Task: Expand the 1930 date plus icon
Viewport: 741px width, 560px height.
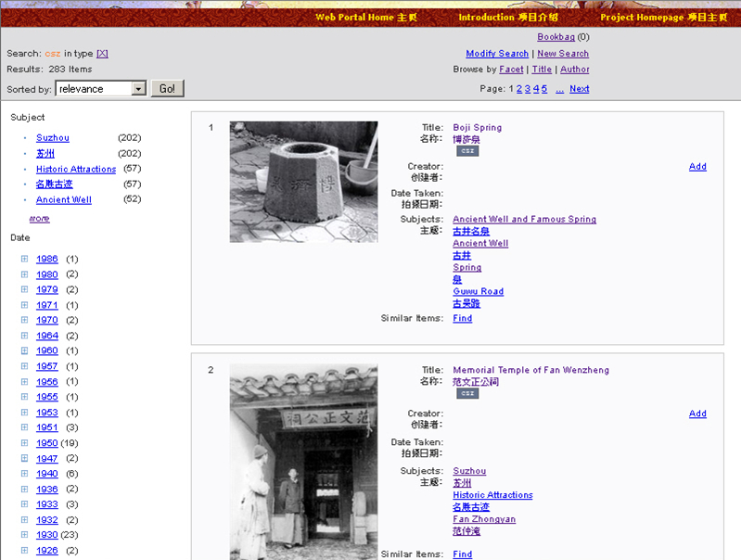Action: [x=24, y=535]
